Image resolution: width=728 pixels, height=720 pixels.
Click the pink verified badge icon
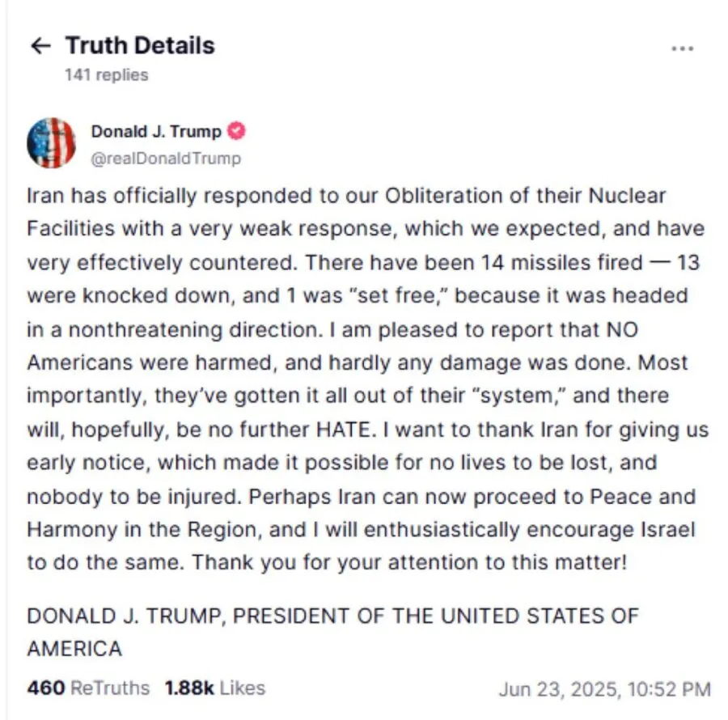click(x=238, y=132)
